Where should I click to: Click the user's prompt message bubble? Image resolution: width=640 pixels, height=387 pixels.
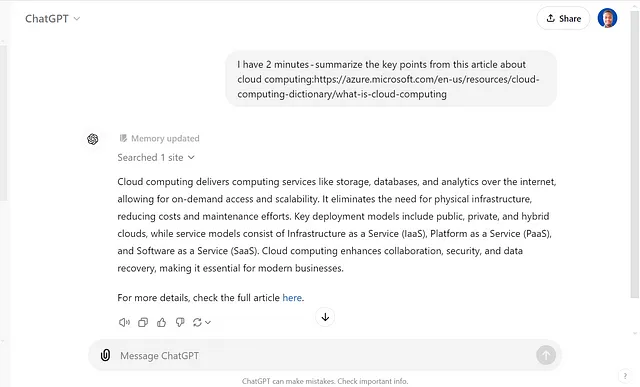pyautogui.click(x=391, y=79)
